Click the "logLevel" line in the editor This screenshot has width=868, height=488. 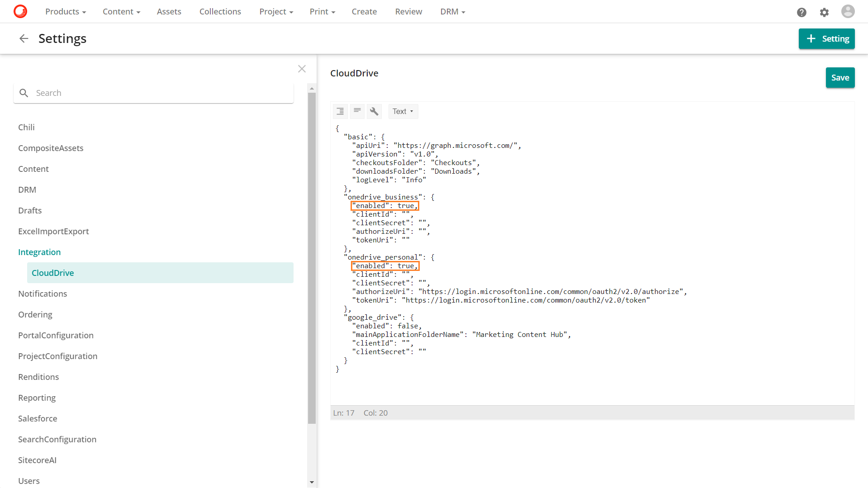pos(389,180)
